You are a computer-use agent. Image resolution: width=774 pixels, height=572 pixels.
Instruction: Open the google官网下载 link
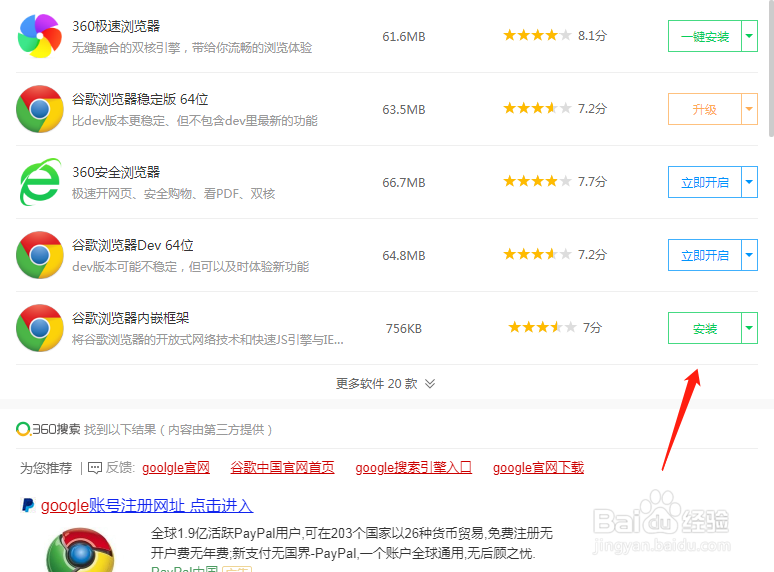[x=539, y=467]
